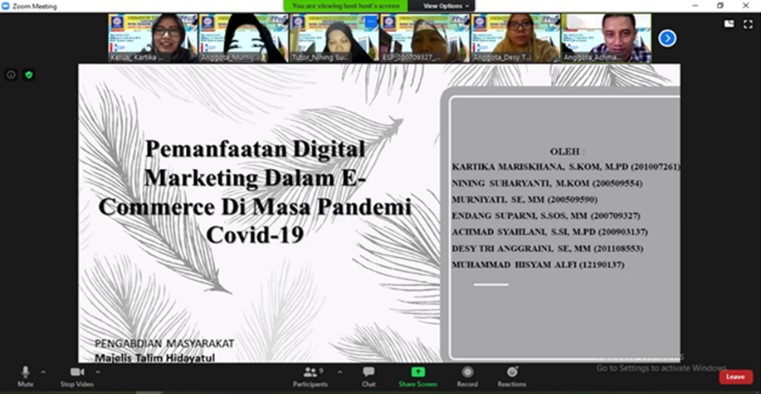The width and height of the screenshot is (761, 394).
Task: Show next participants with blue arrow
Action: 667,38
